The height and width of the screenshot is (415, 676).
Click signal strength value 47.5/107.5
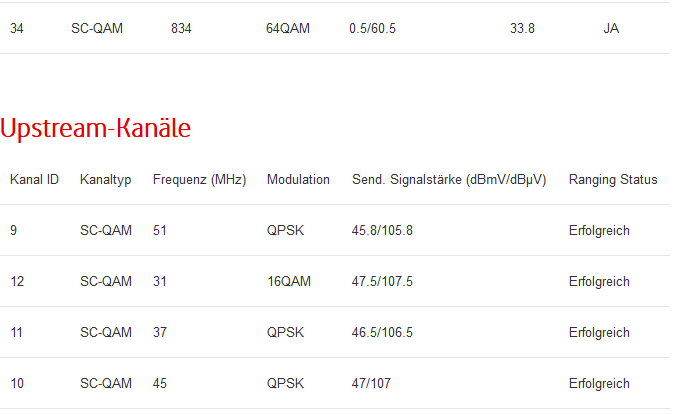pos(383,282)
